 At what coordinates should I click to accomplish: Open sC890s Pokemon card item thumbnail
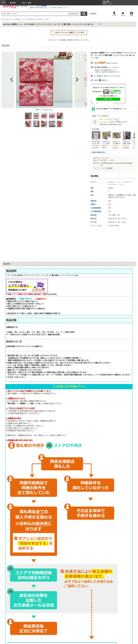[x=106, y=135]
